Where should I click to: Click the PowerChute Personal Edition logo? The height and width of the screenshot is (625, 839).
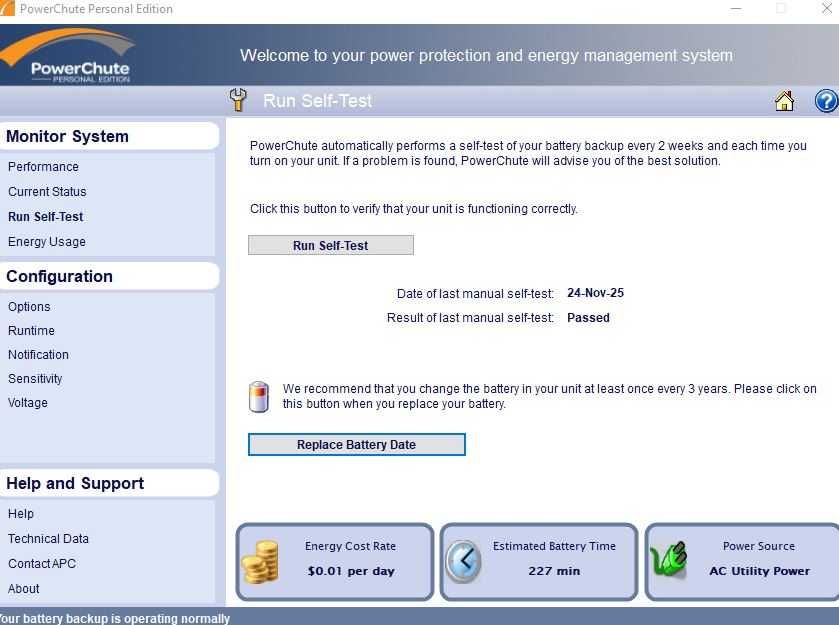pyautogui.click(x=68, y=56)
